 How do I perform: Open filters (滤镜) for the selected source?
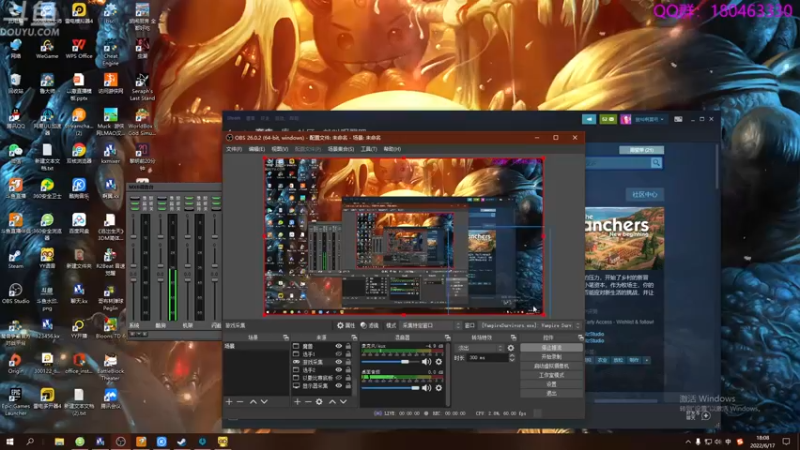(x=369, y=326)
